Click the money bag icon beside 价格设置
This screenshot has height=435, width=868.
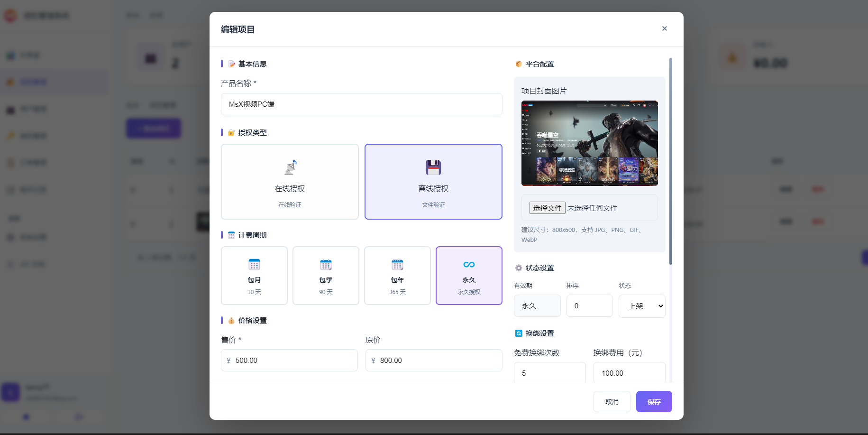tap(232, 320)
